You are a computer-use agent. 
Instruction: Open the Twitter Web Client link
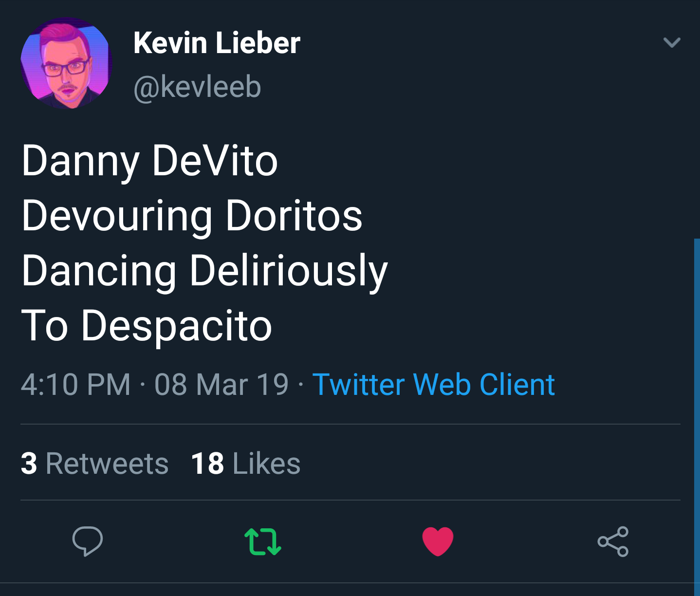434,385
